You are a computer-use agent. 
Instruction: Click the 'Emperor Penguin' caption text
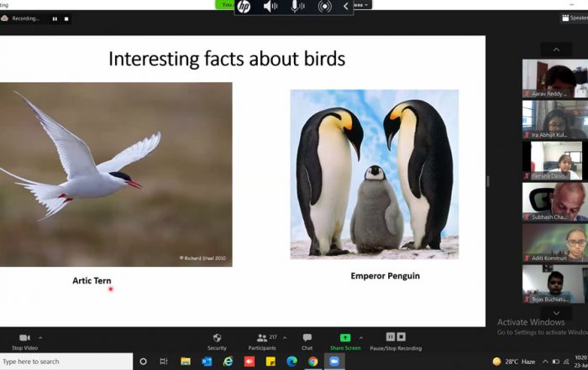pos(385,276)
